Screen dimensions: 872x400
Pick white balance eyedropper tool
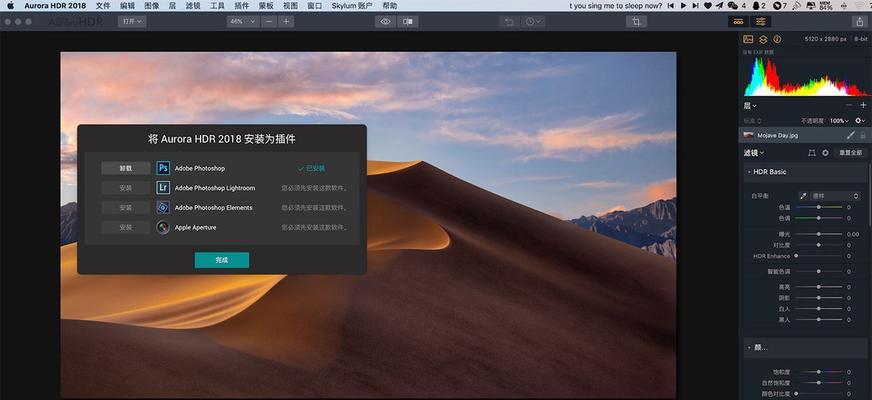[x=803, y=196]
